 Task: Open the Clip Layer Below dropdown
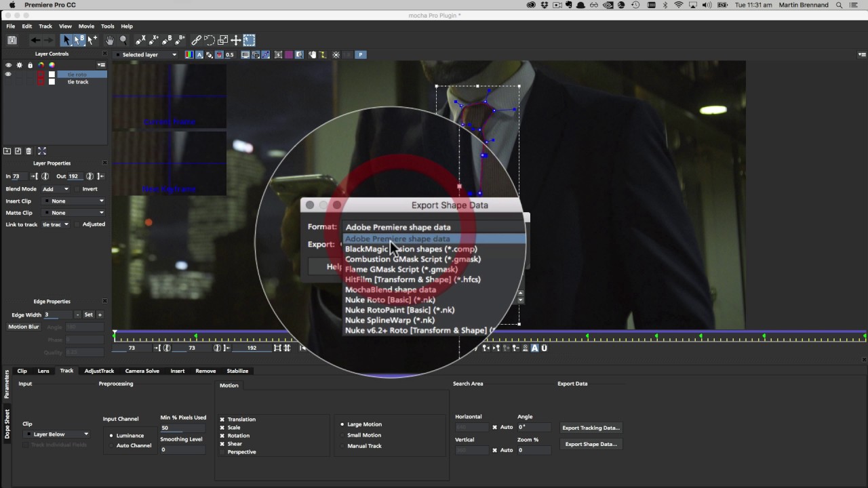click(56, 434)
